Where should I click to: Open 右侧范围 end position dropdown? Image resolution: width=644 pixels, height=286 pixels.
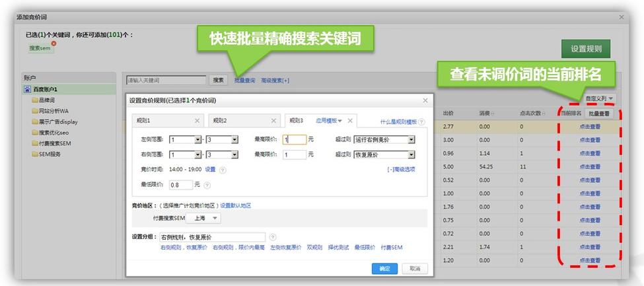pyautogui.click(x=234, y=155)
